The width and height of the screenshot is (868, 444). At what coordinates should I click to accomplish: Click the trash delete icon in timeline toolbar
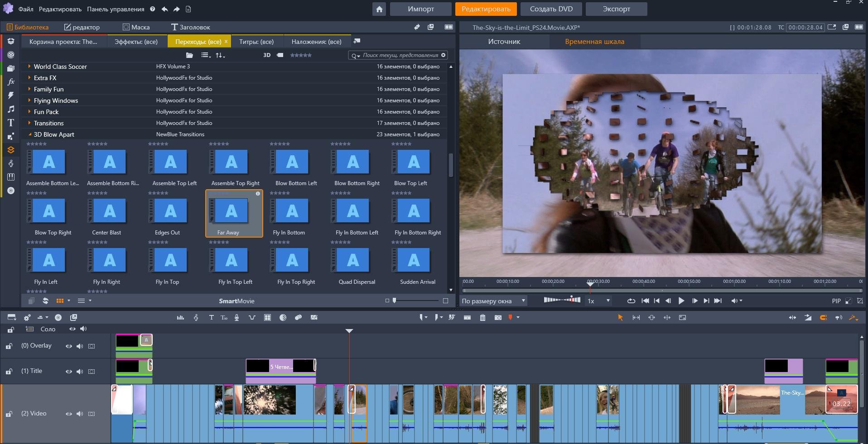pos(482,318)
